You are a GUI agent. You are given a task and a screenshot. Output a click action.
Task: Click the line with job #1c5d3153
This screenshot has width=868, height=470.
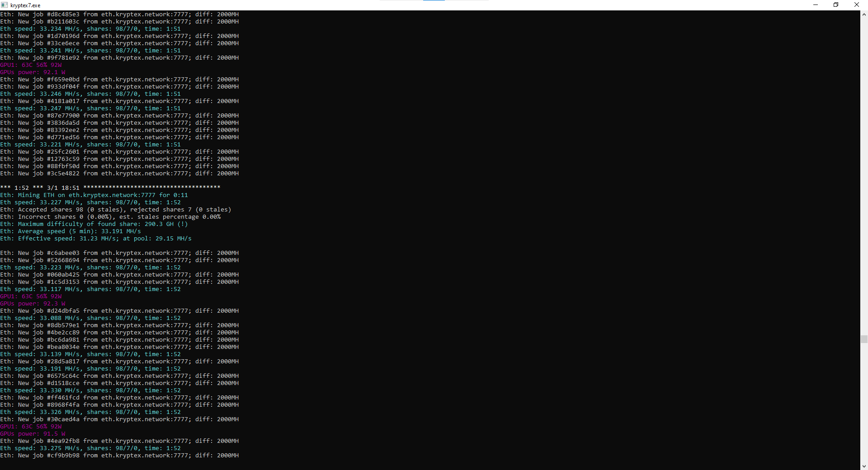[119, 282]
